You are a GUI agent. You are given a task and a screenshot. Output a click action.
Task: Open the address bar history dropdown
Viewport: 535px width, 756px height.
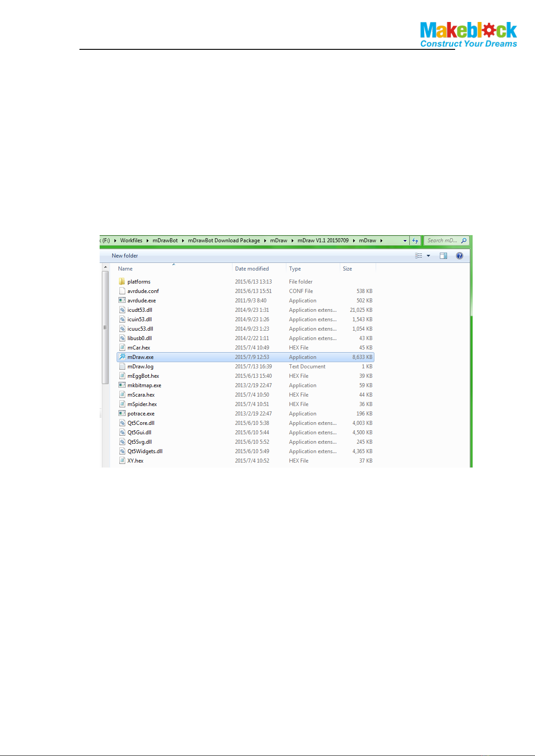[405, 240]
